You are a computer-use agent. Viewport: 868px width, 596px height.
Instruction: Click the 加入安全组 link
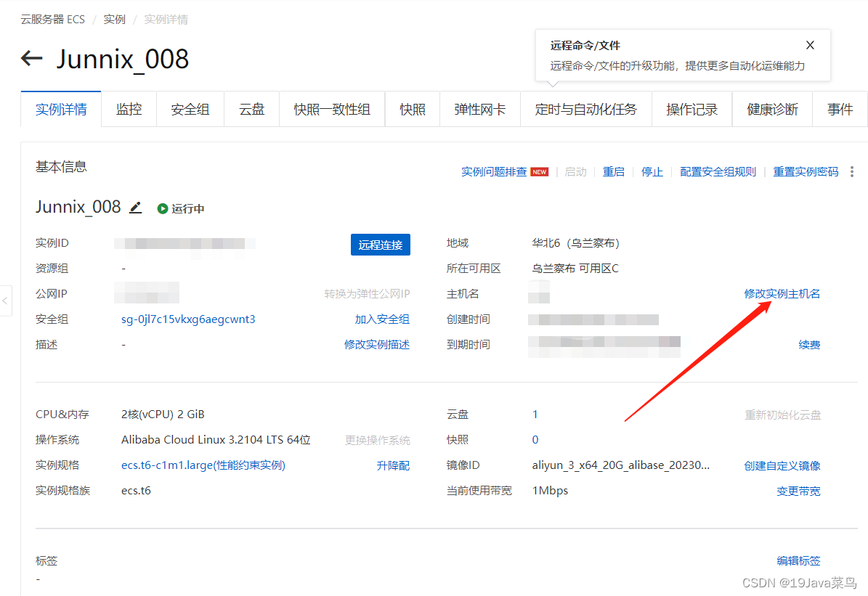point(382,319)
